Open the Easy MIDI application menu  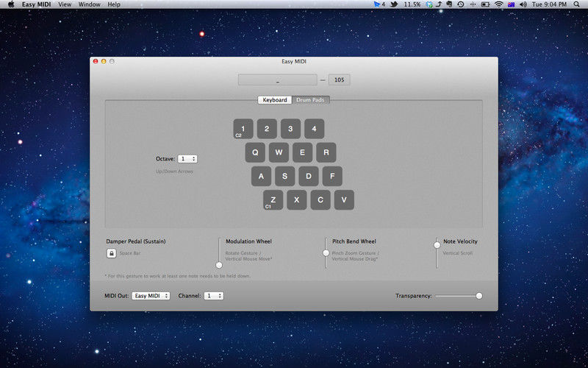click(36, 4)
